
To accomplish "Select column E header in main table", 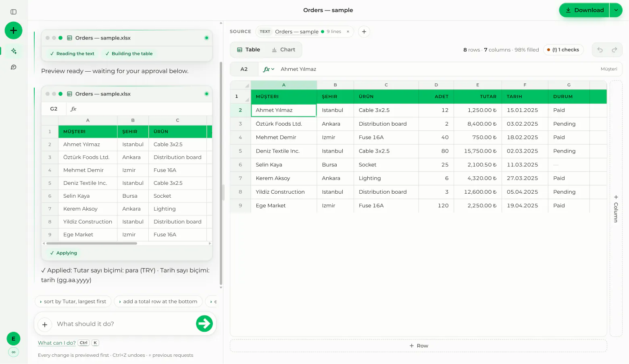I will pyautogui.click(x=478, y=85).
